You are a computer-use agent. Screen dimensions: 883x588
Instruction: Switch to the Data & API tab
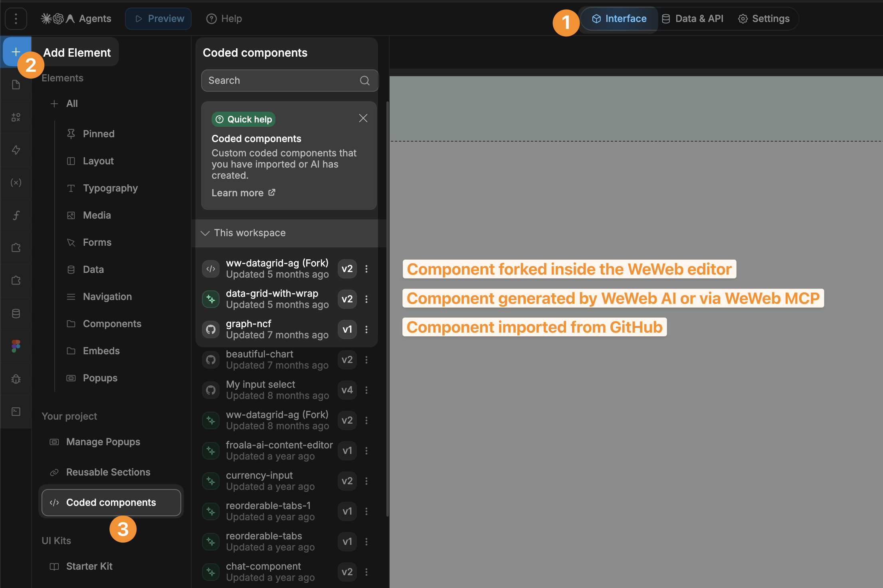click(693, 19)
